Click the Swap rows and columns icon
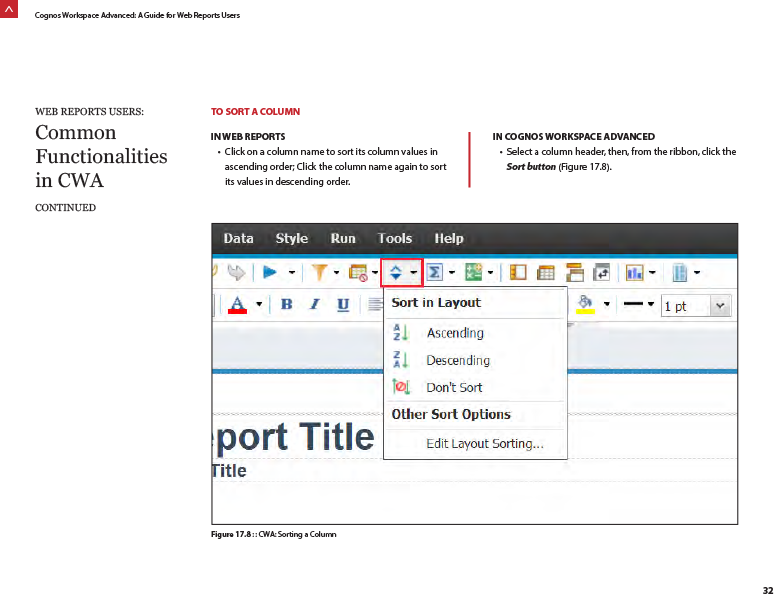Screen dimensions: 783x598 (601, 273)
